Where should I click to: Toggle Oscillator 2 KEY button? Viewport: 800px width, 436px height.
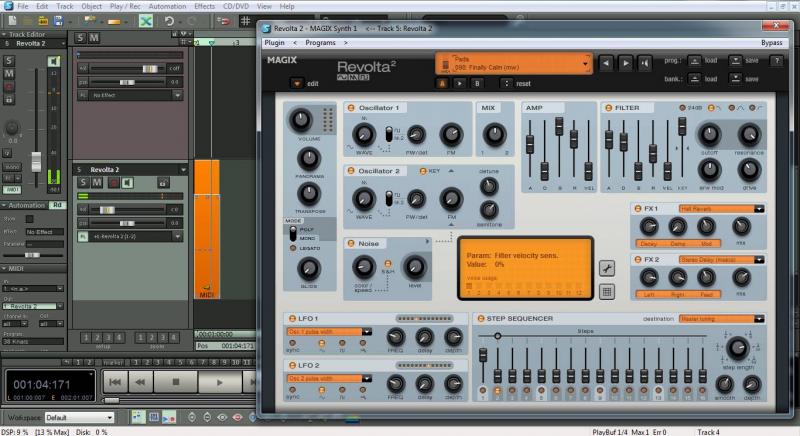pyautogui.click(x=422, y=171)
